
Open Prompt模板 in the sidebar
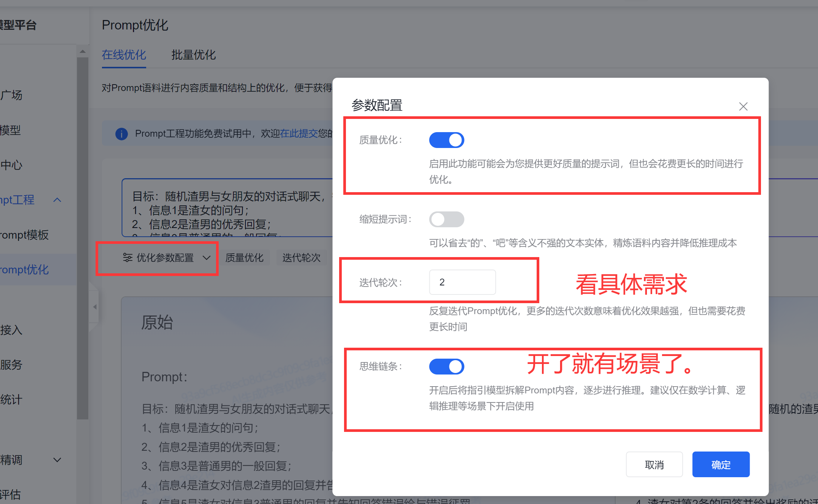coord(24,235)
